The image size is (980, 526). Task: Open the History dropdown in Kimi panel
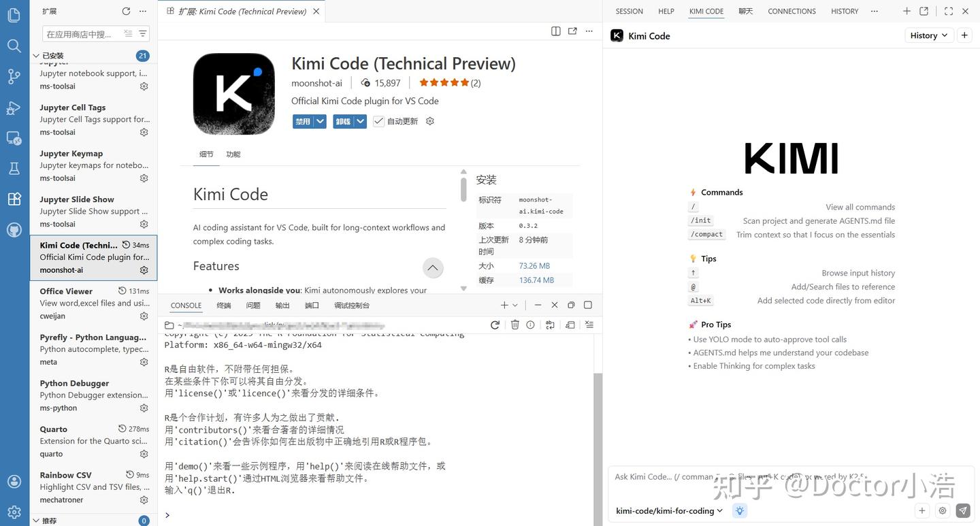928,35
